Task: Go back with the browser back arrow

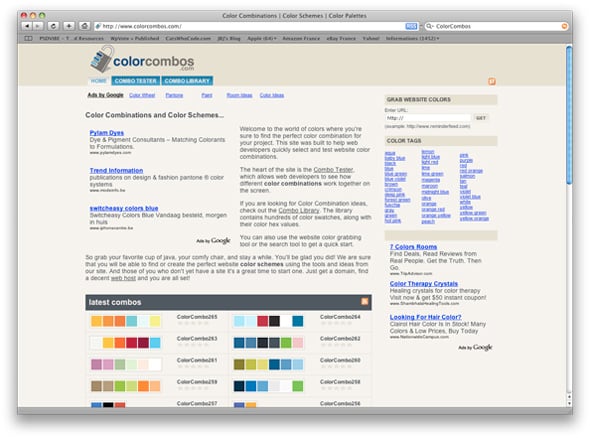Action: 27,26
